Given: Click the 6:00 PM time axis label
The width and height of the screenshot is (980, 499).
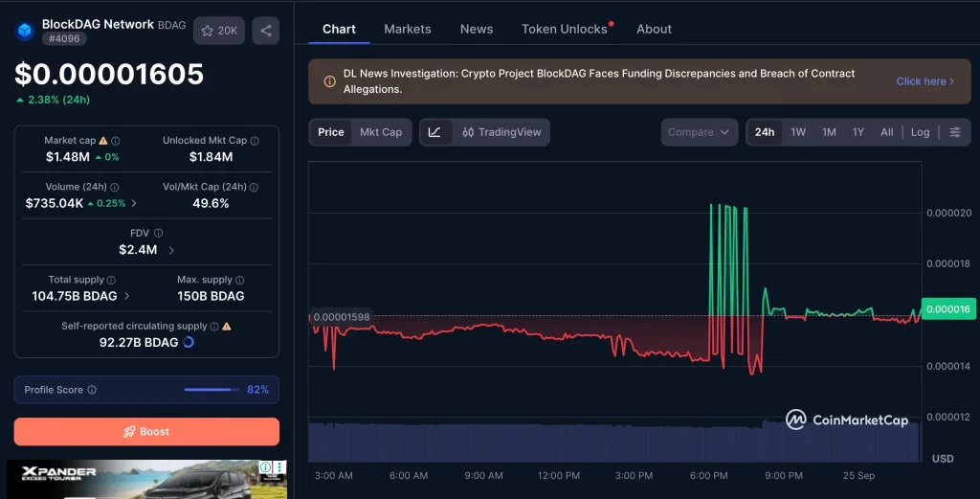Looking at the screenshot, I should tap(709, 475).
